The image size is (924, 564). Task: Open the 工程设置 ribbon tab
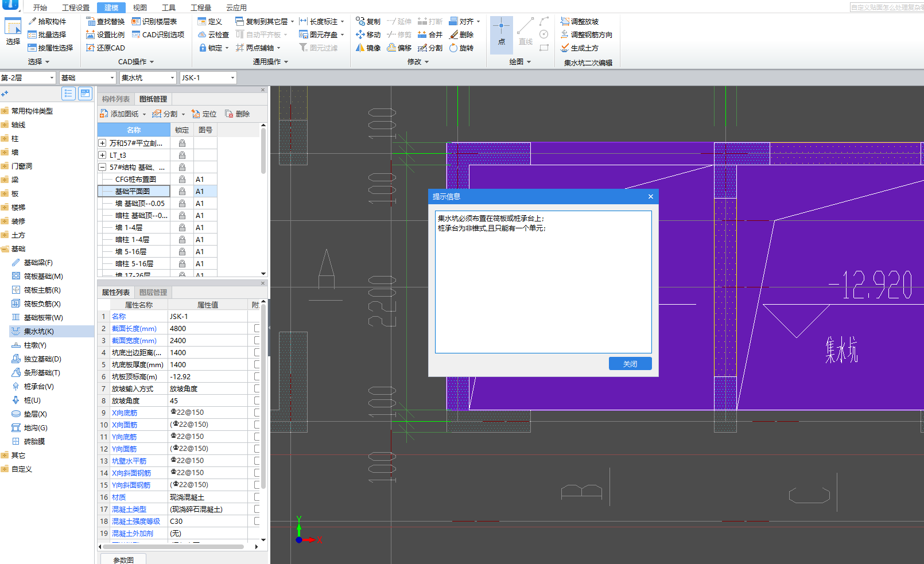coord(76,7)
